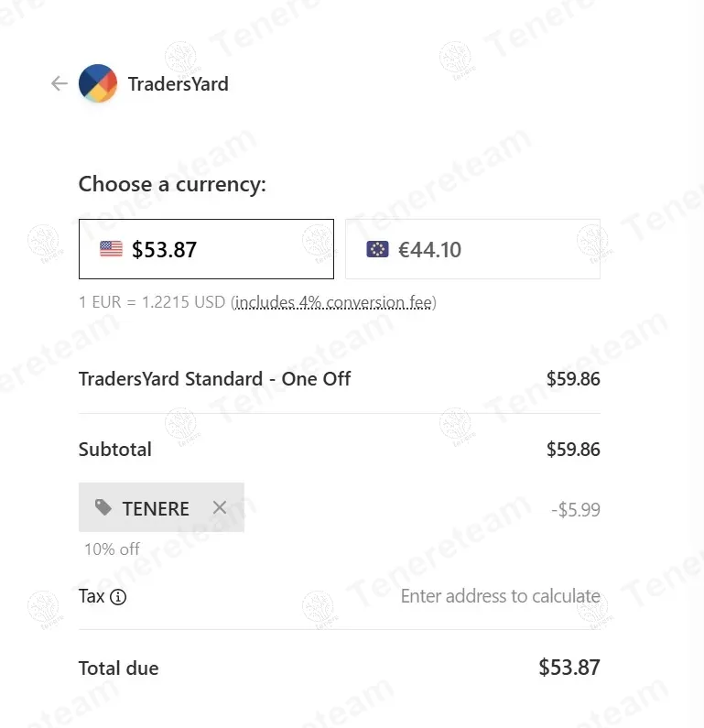Remove the TENERE coupon code
This screenshot has width=704, height=728.
point(220,507)
